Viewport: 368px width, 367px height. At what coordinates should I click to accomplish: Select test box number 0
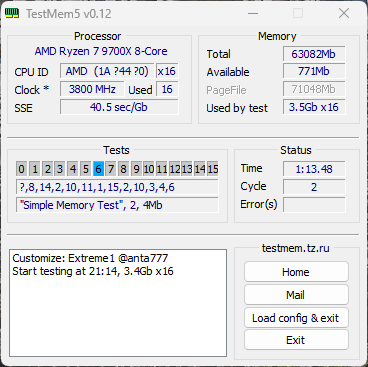(x=21, y=169)
